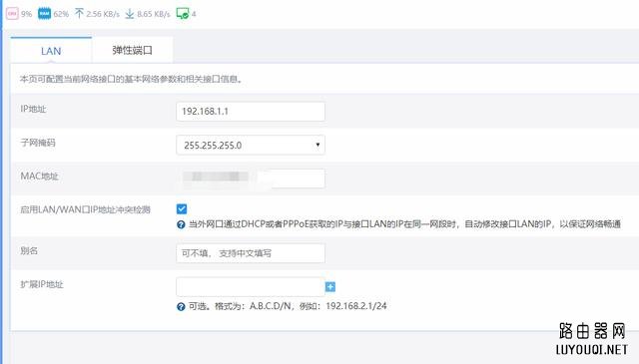Click the online devices monitor icon

[183, 13]
